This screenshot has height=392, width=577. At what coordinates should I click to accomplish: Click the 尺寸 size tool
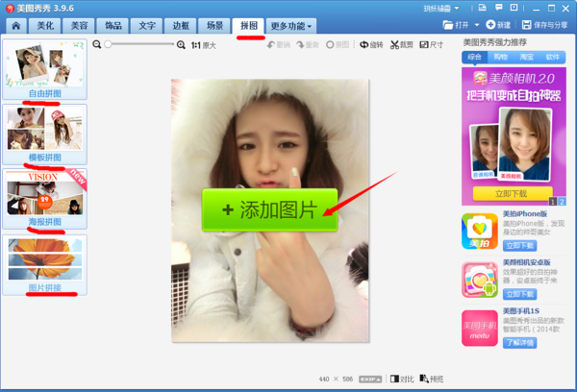click(x=431, y=45)
